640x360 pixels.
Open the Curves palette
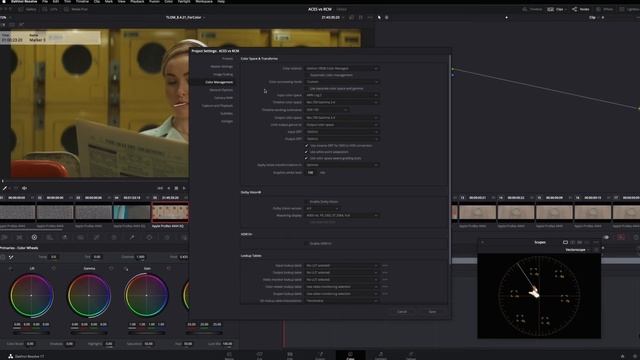[97, 237]
